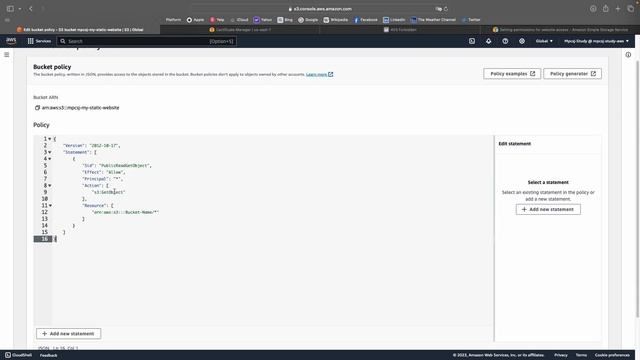Click the page vertical scrollbar
640x360 pixels.
coord(638,188)
